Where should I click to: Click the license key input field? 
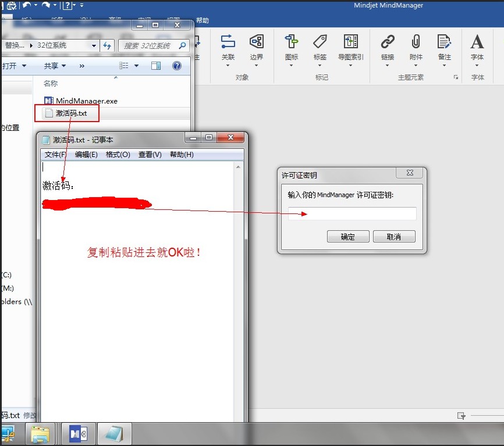click(352, 213)
